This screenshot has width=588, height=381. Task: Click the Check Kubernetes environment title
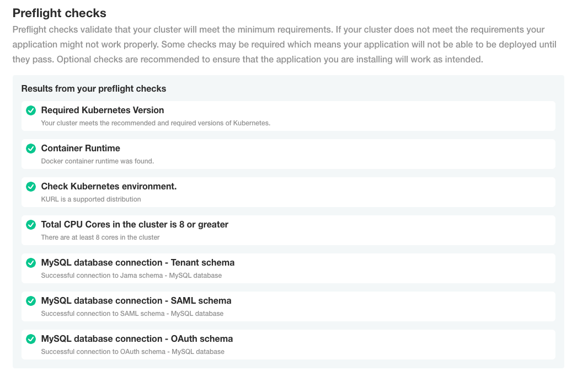click(x=109, y=187)
